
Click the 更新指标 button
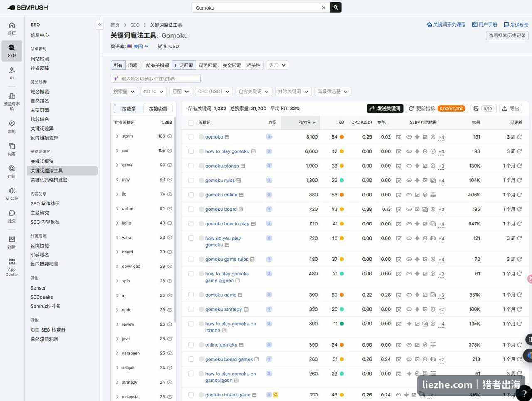click(437, 109)
